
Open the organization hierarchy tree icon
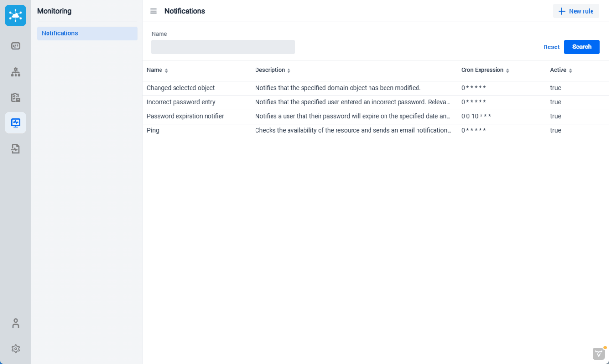(16, 72)
